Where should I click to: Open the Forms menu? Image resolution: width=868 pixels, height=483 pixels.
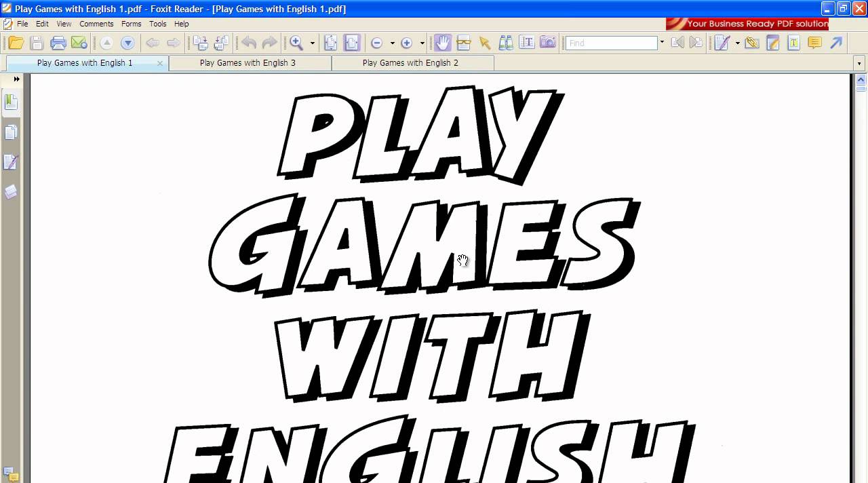point(132,24)
